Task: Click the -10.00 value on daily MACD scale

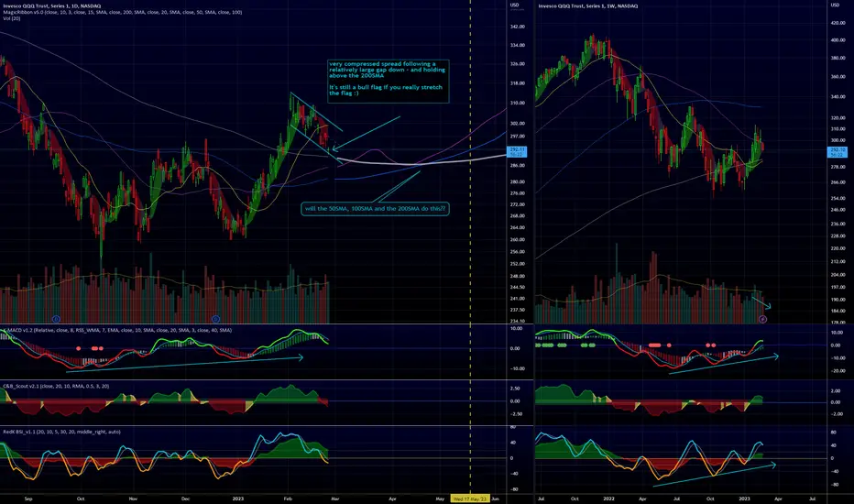Action: point(516,369)
